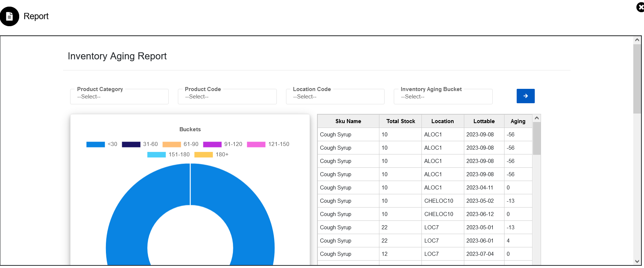Screen dimensions: 644x268
Task: Click the page scrollbar down arrow
Action: pos(637,261)
